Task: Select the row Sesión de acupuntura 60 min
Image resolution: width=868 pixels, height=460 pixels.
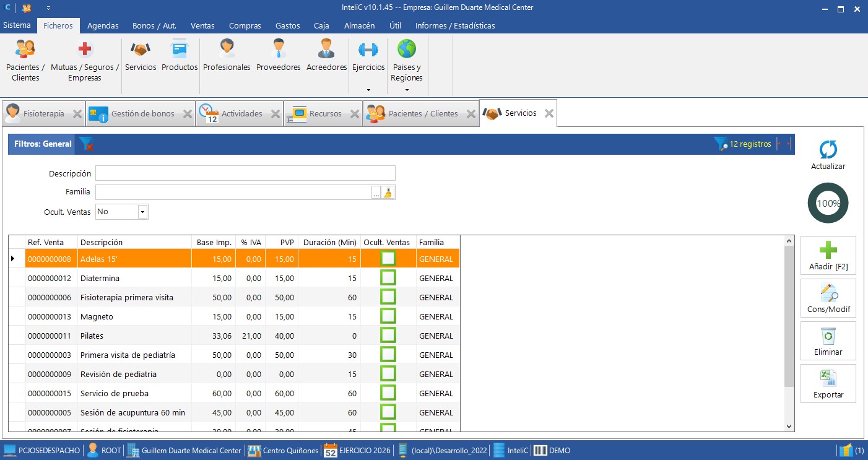Action: point(234,412)
